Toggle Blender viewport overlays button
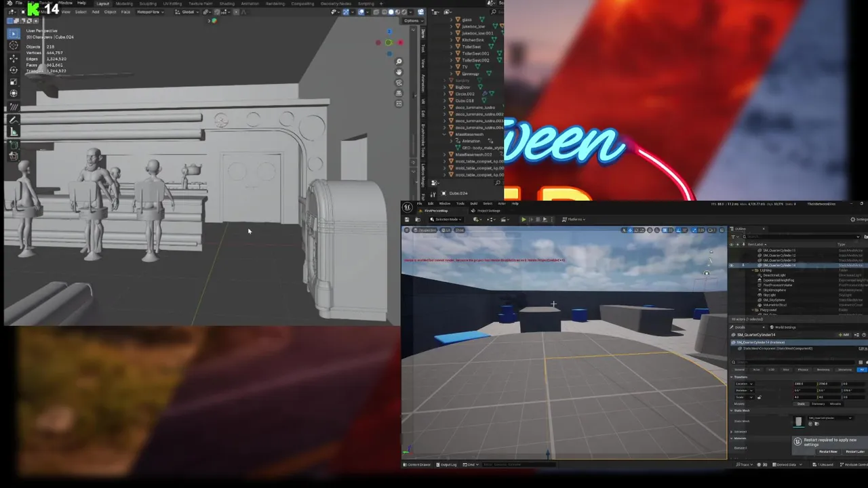 pyautogui.click(x=361, y=12)
